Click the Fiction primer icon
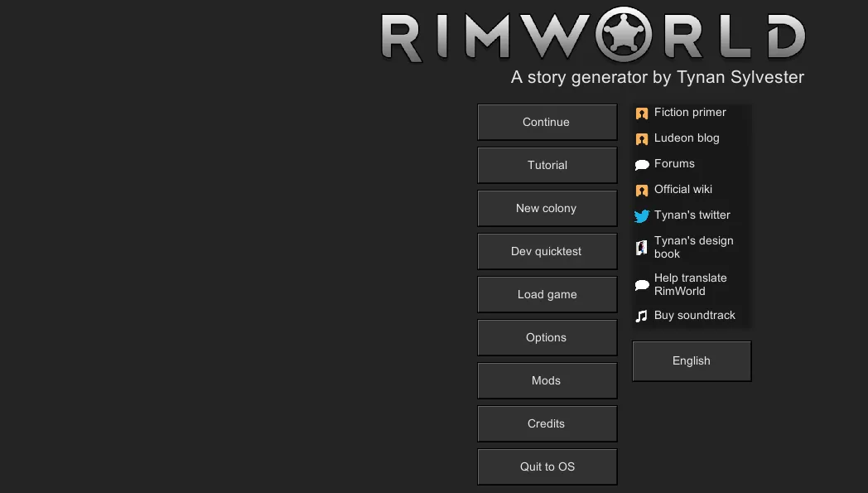Screen dimensions: 868x493 coord(641,114)
